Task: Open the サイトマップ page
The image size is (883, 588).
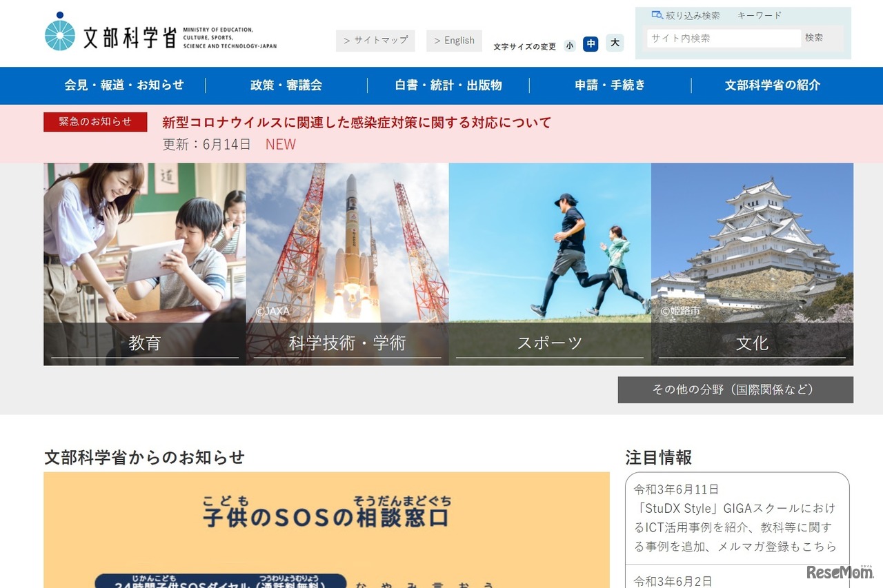Action: pos(375,40)
